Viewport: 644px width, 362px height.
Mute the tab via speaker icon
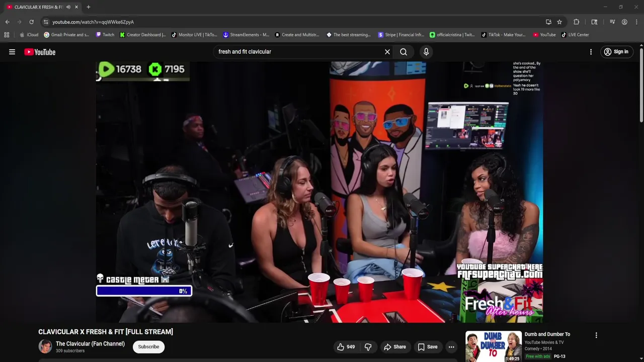pyautogui.click(x=68, y=7)
